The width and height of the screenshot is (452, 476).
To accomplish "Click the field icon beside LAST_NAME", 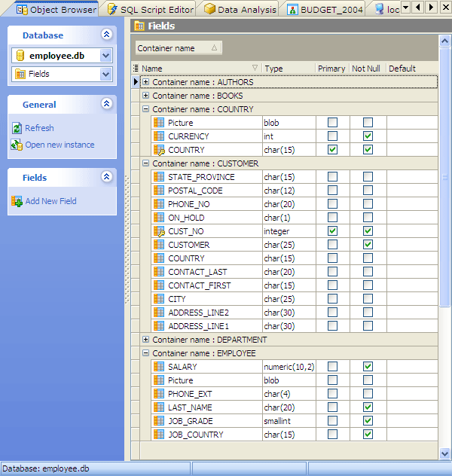I will [x=159, y=407].
